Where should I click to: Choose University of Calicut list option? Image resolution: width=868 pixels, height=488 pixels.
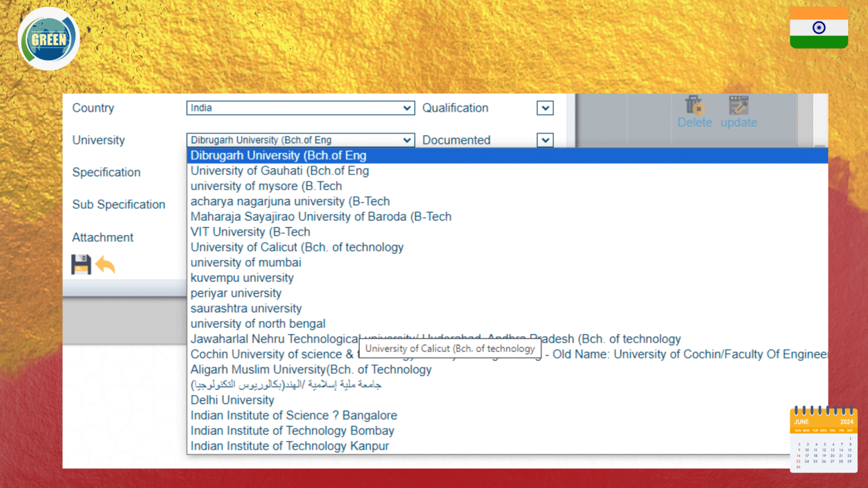click(507, 247)
